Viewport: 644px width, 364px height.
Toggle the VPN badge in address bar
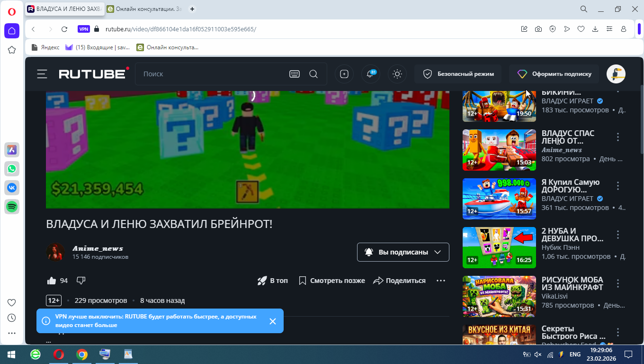[x=84, y=29]
